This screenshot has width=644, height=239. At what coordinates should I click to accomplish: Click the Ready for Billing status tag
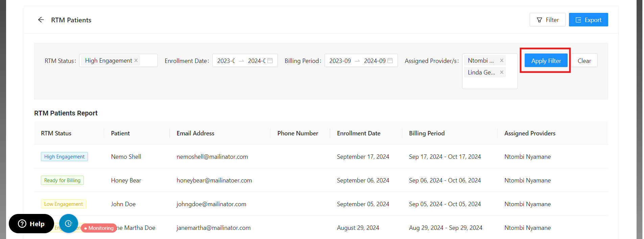click(62, 180)
